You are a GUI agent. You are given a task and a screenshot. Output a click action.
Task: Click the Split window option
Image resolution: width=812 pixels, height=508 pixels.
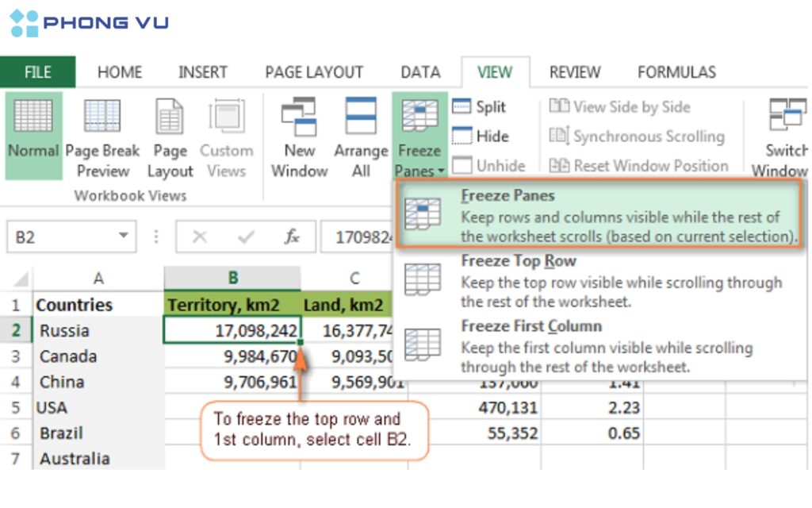tap(479, 107)
